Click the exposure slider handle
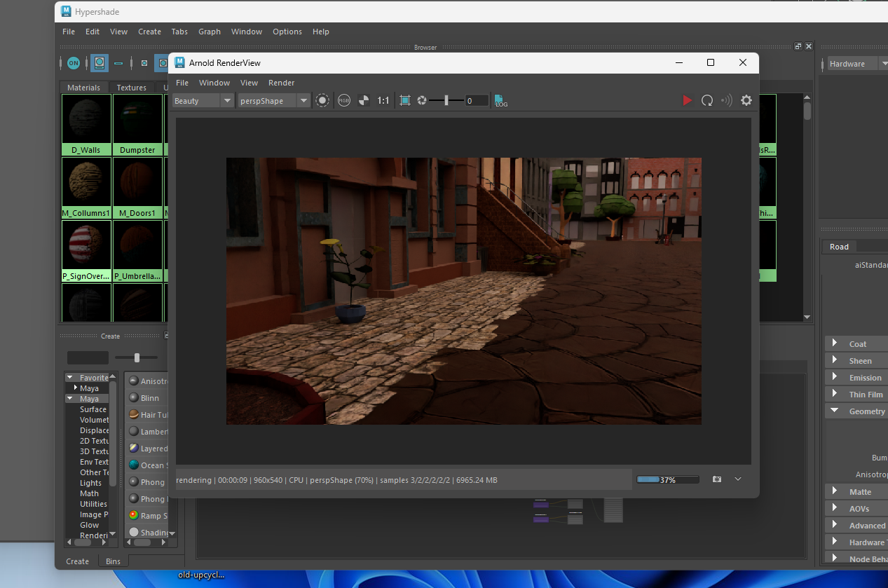The image size is (888, 588). tap(446, 101)
